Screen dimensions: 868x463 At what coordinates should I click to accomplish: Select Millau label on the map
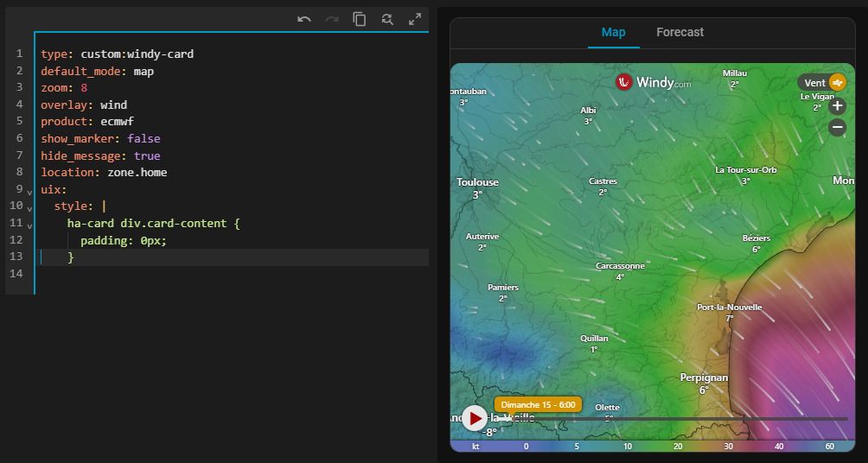(x=735, y=73)
